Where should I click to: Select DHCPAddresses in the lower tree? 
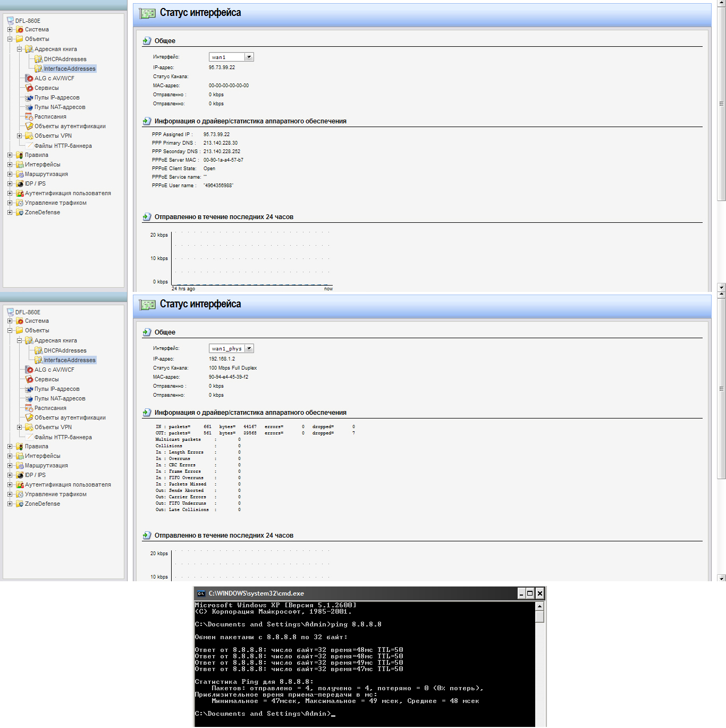pos(65,350)
